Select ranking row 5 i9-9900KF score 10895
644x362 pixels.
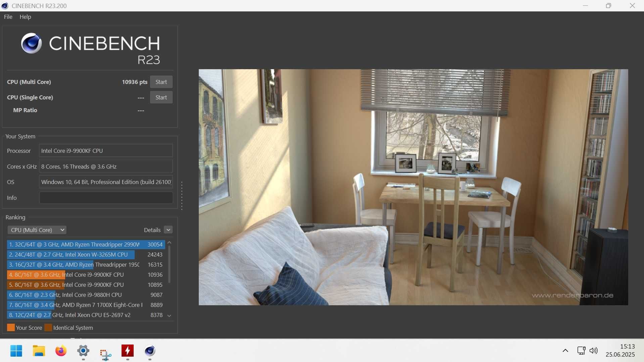(x=86, y=285)
